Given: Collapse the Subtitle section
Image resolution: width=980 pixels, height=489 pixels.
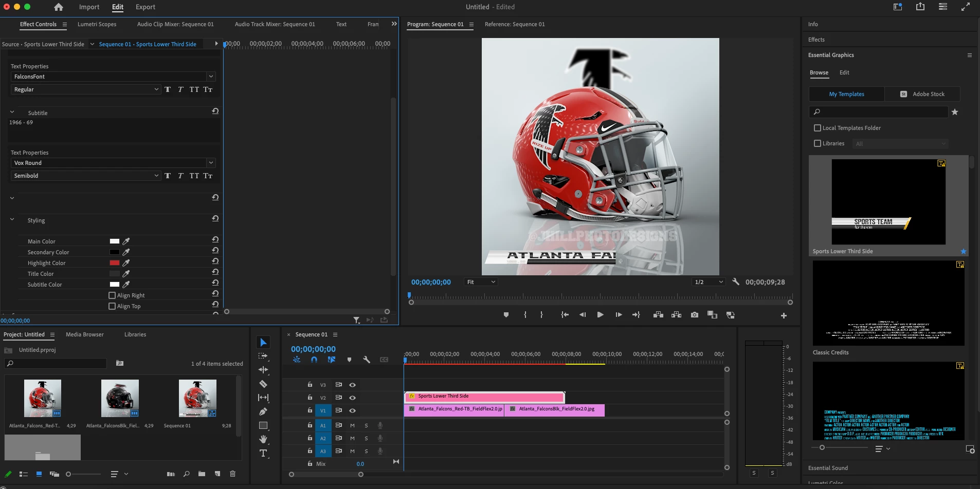Looking at the screenshot, I should 12,112.
